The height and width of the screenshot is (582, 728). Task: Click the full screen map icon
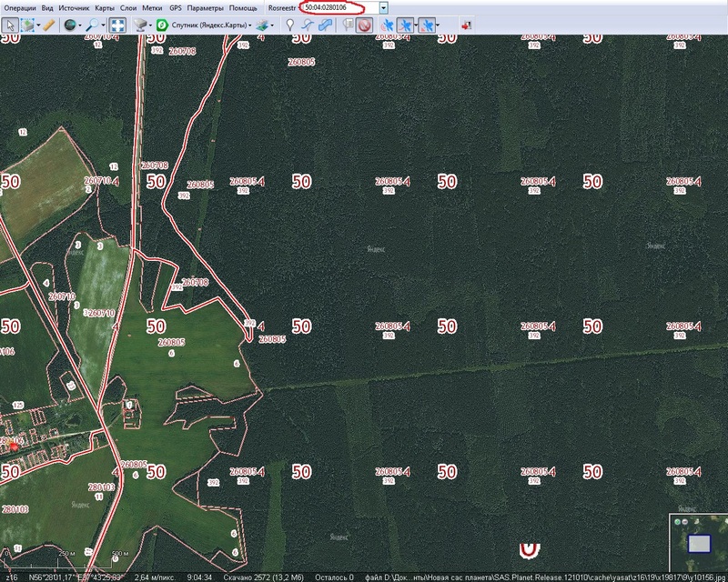118,25
